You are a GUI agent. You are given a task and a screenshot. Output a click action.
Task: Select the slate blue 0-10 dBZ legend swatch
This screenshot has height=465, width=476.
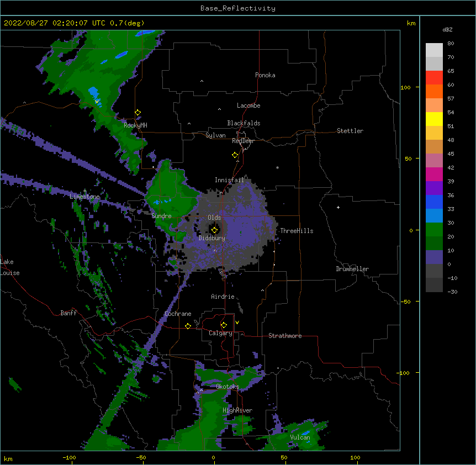pos(434,257)
